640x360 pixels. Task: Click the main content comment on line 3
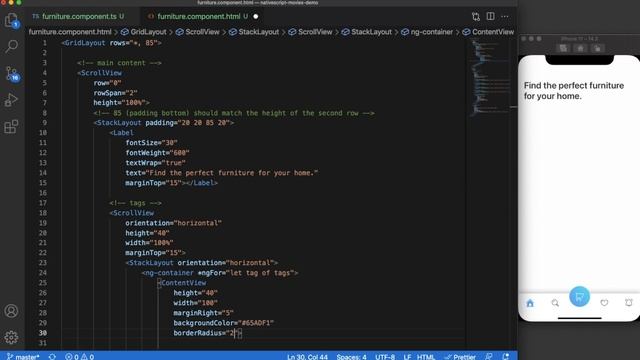click(119, 63)
